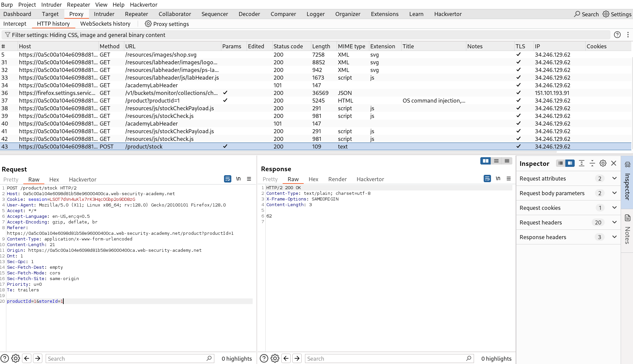This screenshot has width=633, height=364.
Task: Click the filter funnel icon
Action: pyautogui.click(x=7, y=35)
